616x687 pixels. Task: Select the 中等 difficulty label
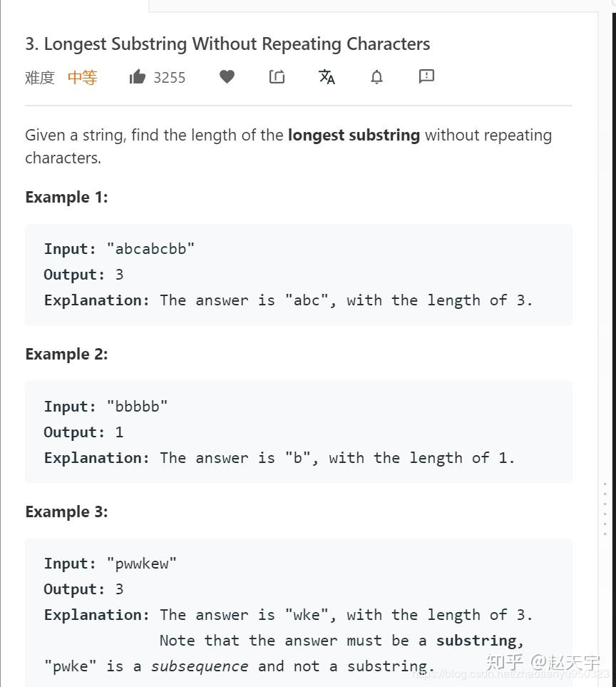[x=82, y=78]
